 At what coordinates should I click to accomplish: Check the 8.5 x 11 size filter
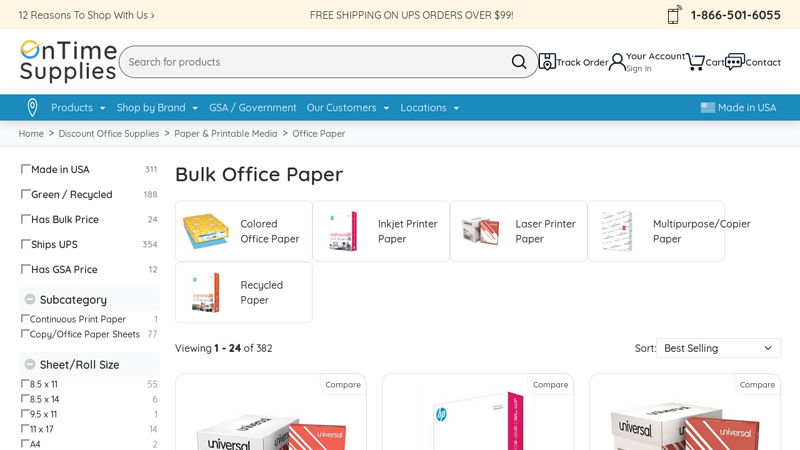[24, 383]
